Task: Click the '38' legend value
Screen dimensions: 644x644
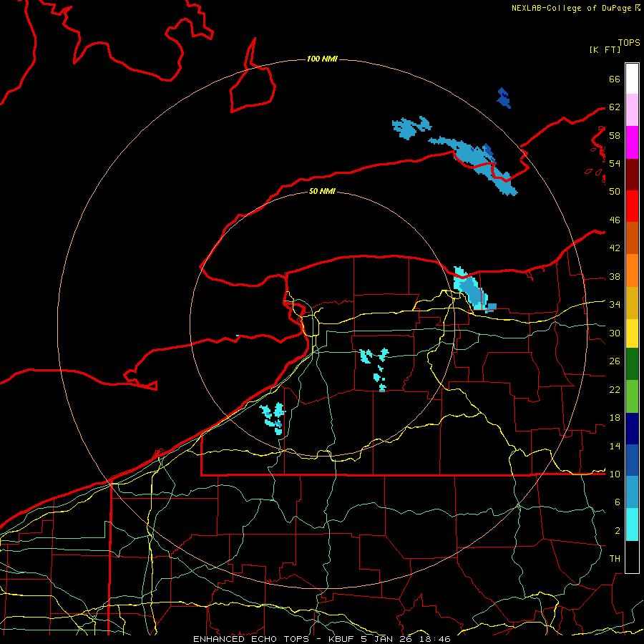Action: point(615,277)
